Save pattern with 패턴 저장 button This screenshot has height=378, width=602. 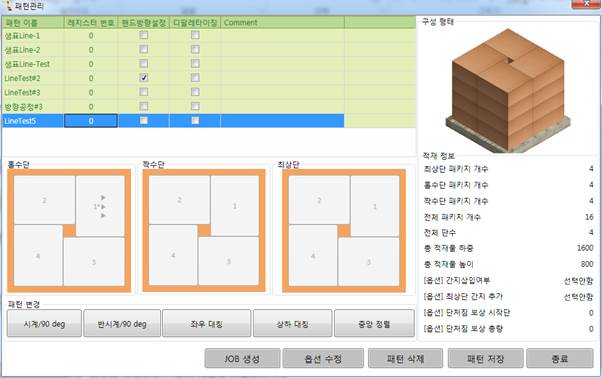coord(486,358)
